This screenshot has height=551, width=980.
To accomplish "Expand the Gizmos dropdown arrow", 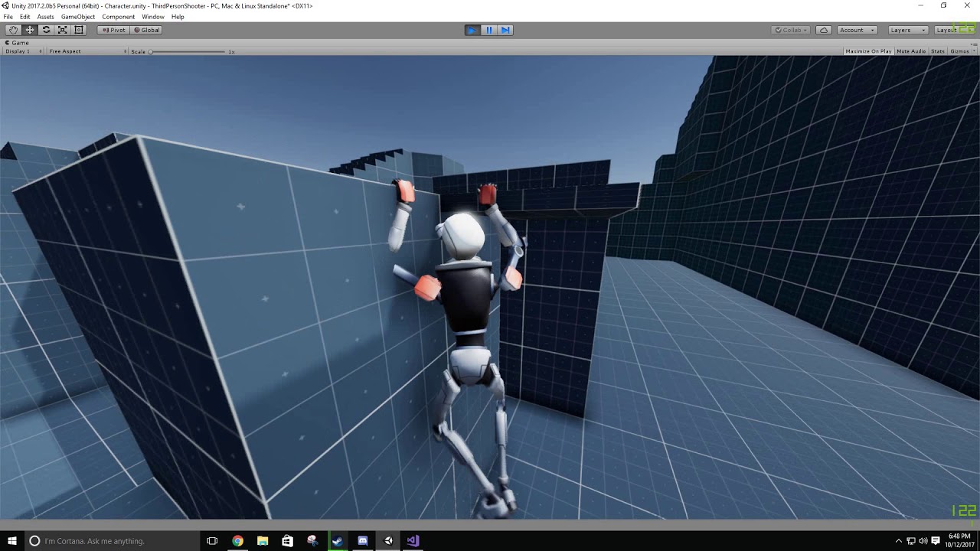I will pyautogui.click(x=973, y=51).
